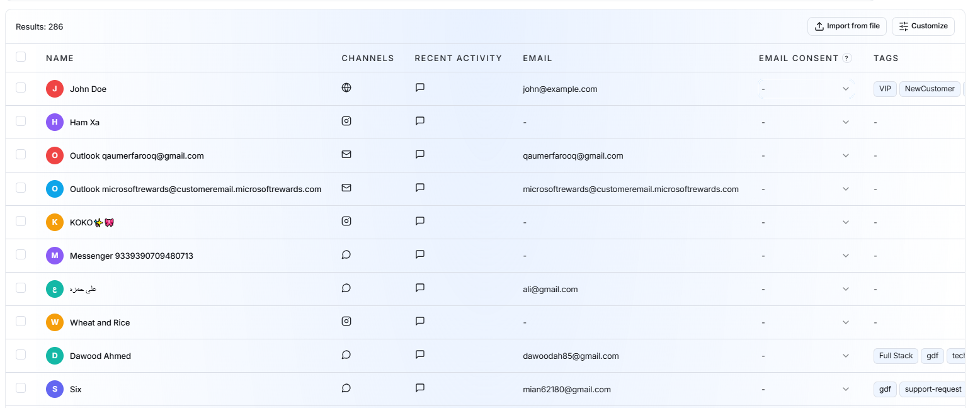Click the NewCustomer tag on John Doe

930,89
